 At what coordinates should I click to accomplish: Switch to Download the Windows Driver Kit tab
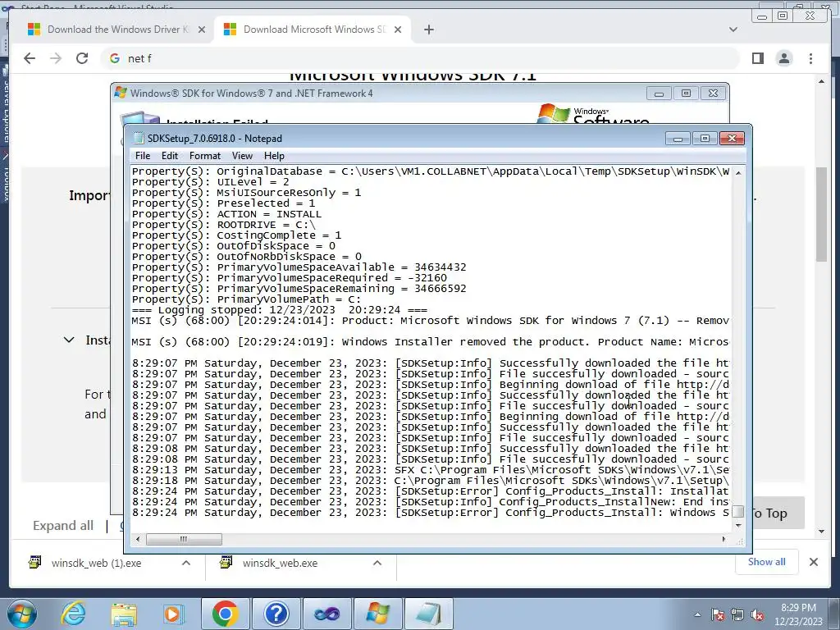pos(116,30)
